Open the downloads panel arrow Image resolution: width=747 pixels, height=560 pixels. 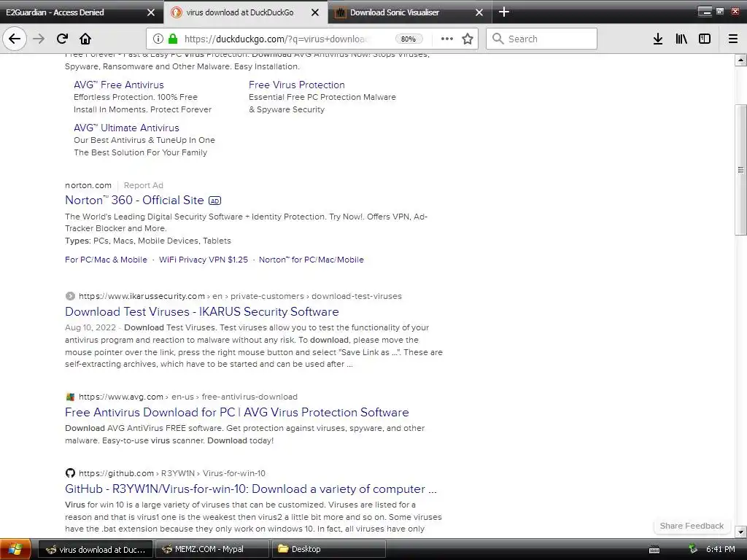(658, 39)
